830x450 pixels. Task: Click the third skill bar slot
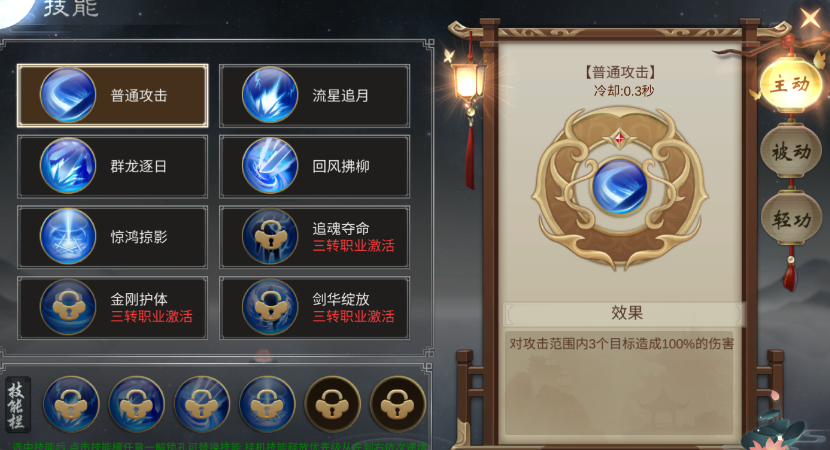click(202, 404)
